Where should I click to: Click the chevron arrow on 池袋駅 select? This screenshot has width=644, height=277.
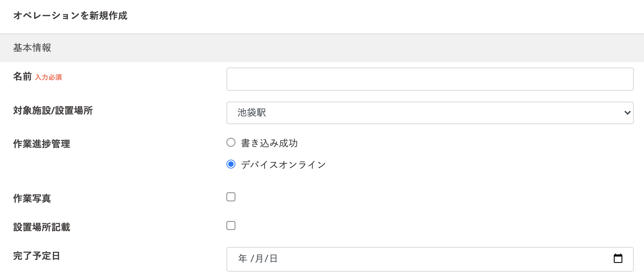(x=627, y=113)
